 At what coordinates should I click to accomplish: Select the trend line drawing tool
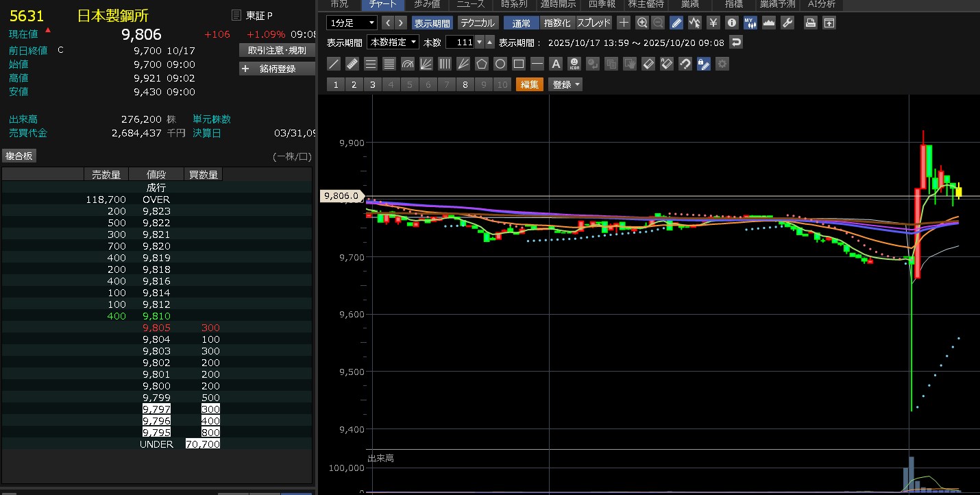tap(334, 64)
